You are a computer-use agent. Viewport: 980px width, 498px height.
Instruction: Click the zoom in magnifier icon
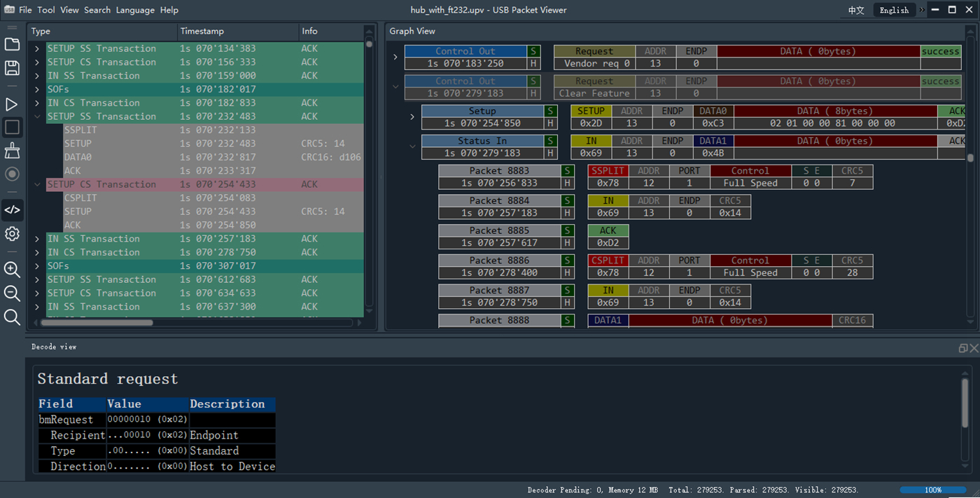click(12, 270)
